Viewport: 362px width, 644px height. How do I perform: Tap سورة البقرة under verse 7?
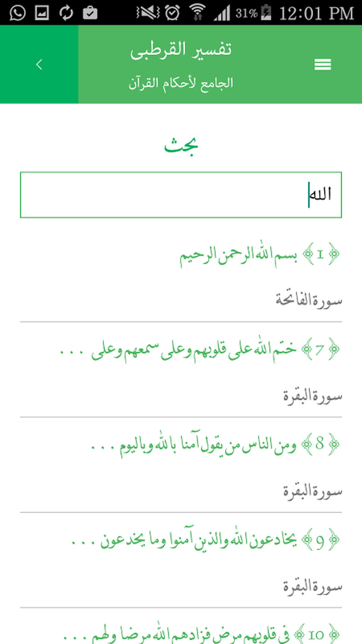coord(312,396)
